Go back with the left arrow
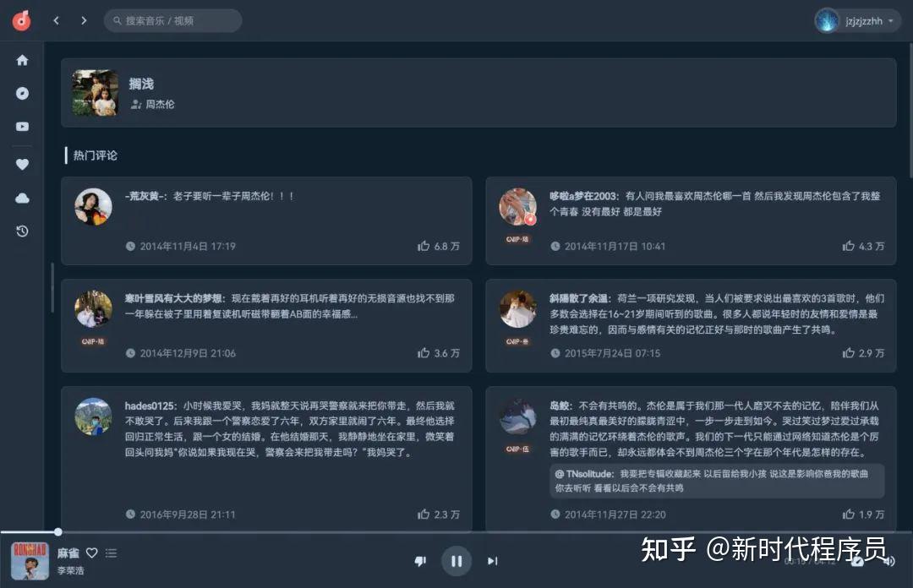The image size is (913, 588). (56, 20)
